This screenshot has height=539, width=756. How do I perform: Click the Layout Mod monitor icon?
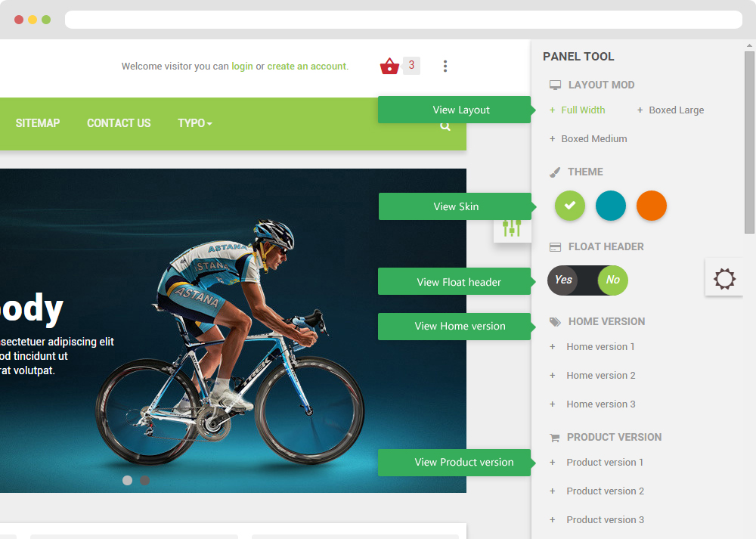[x=556, y=85]
